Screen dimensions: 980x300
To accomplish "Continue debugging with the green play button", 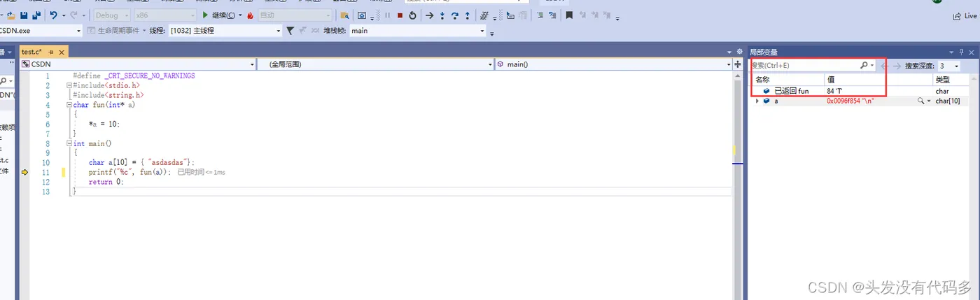I will [205, 15].
